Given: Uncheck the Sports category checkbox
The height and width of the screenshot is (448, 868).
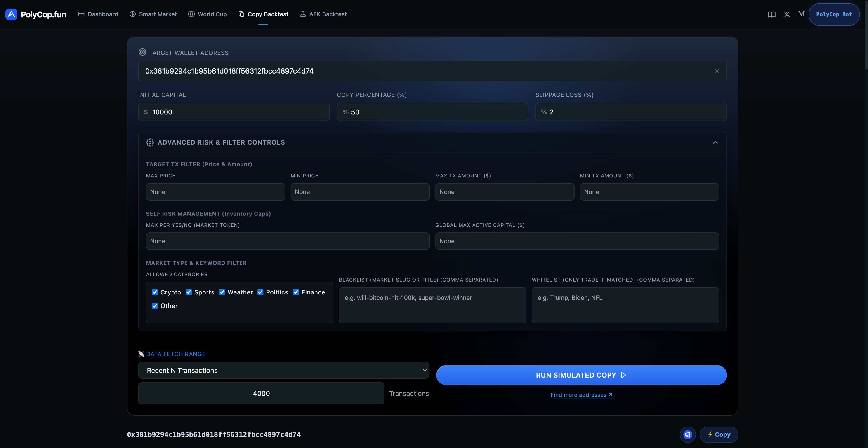Looking at the screenshot, I should click(189, 292).
